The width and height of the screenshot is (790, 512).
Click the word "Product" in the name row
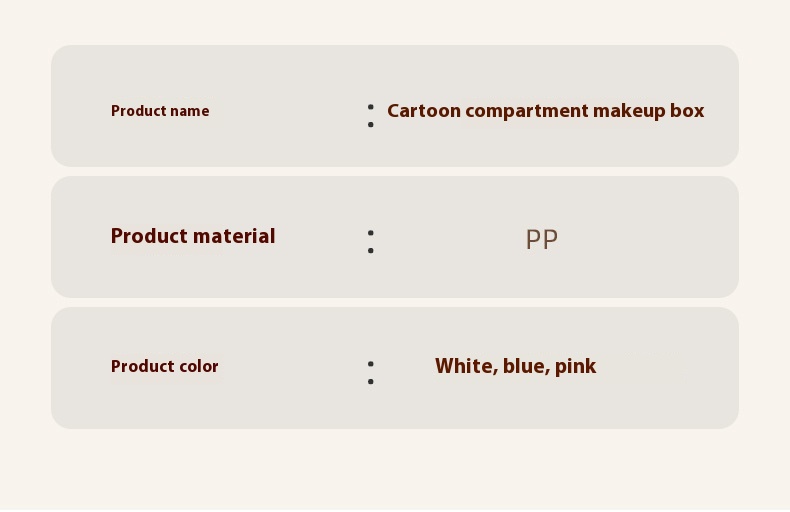coord(138,111)
